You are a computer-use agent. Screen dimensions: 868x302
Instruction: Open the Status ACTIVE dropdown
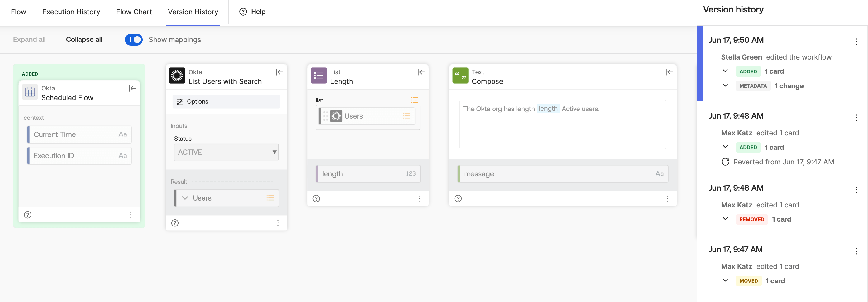point(226,152)
